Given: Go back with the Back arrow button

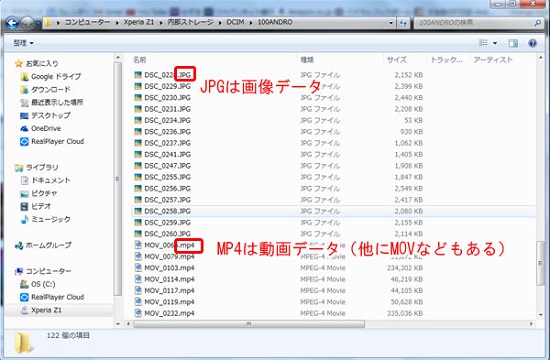Looking at the screenshot, I should 12,23.
